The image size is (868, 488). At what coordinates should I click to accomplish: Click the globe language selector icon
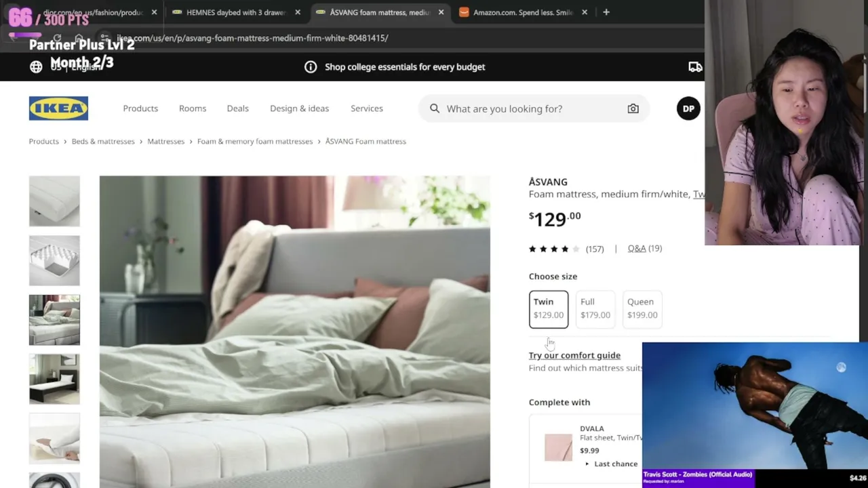[36, 66]
